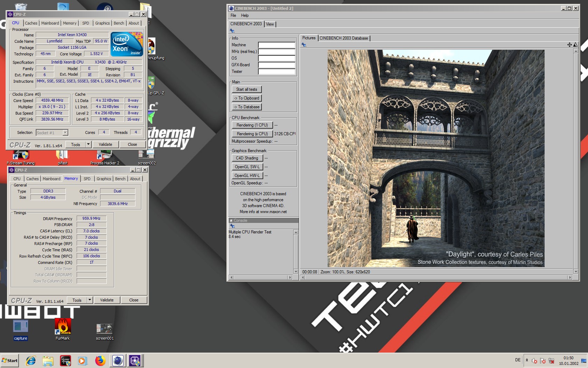Screen dimensions: 588x368
Task: Click Validate in top CPU-Z window
Action: point(105,144)
